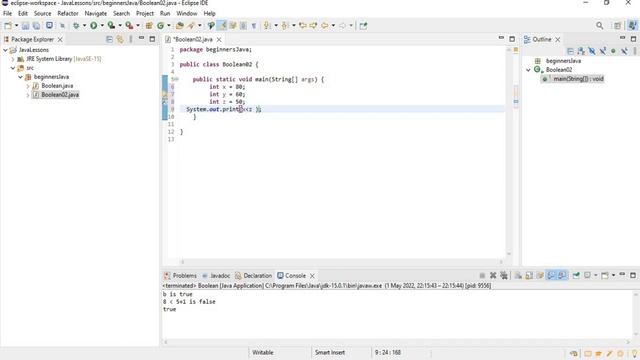
Task: Close the Console view tab
Action: (x=312, y=276)
